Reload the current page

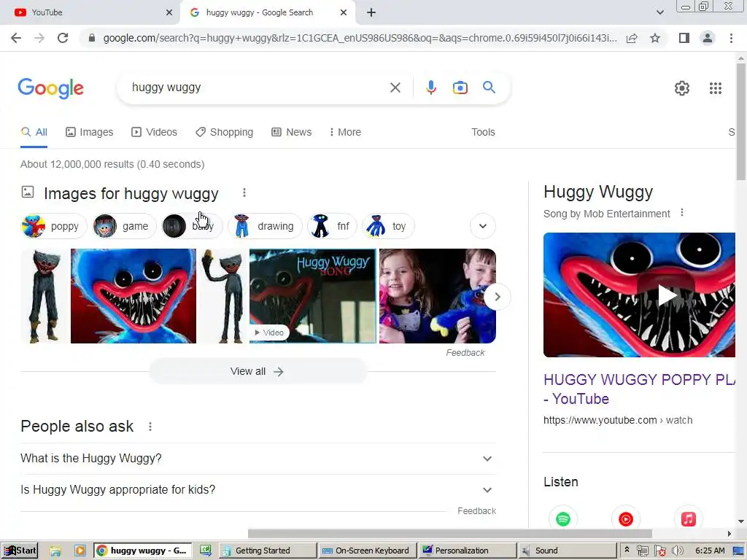click(63, 38)
